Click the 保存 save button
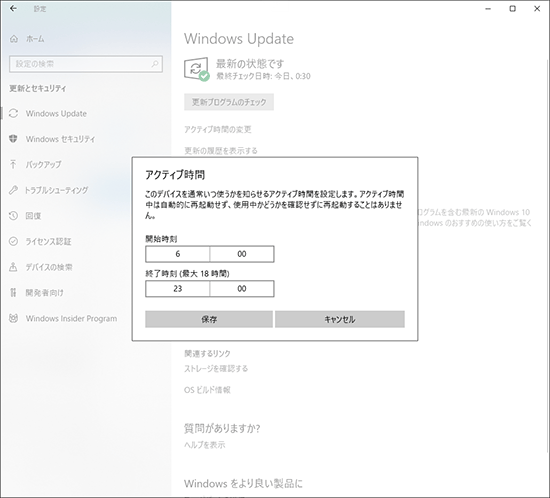 (x=209, y=319)
